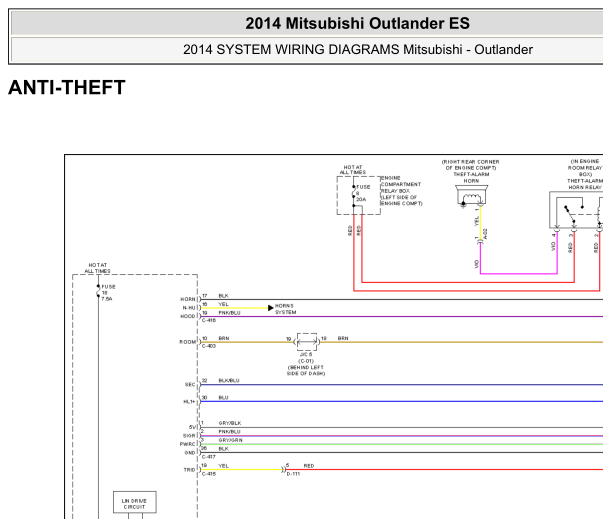Click the HORN pin label

[188, 299]
